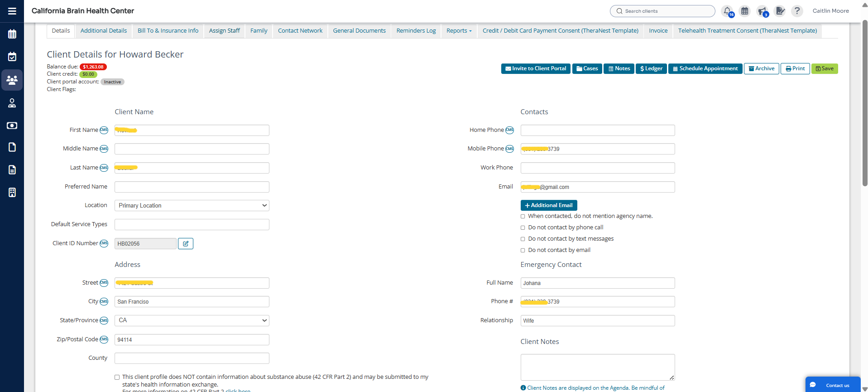Click Invite to Client Portal button
The height and width of the screenshot is (392, 868).
(536, 69)
